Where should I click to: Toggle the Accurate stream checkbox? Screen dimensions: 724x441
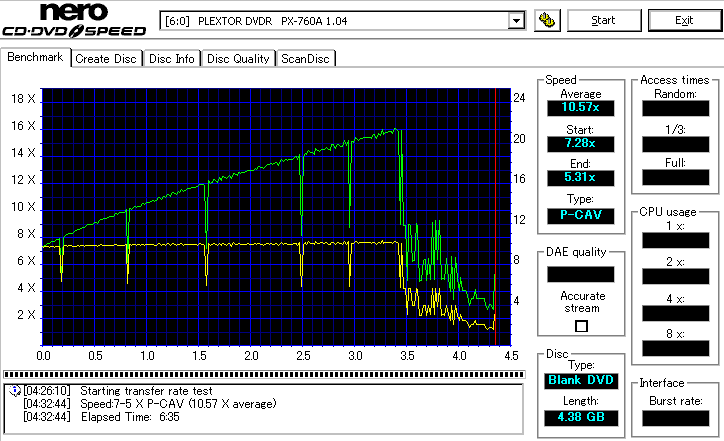click(581, 326)
